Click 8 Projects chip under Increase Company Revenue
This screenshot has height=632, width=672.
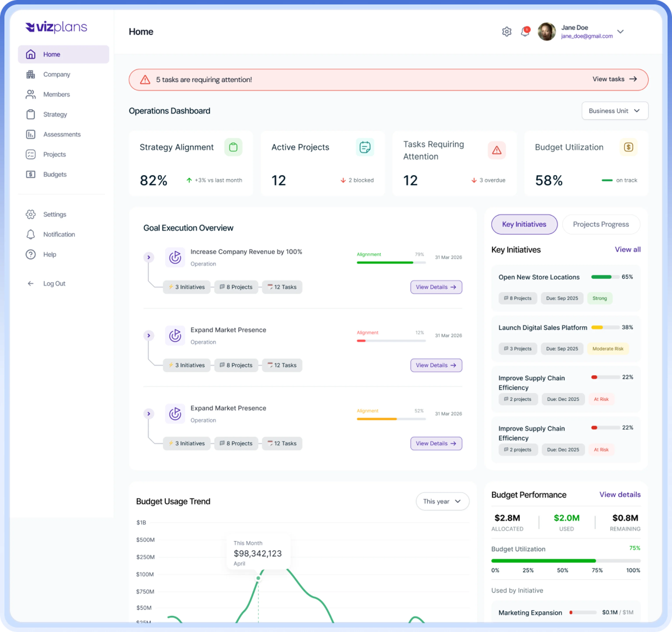coord(236,287)
